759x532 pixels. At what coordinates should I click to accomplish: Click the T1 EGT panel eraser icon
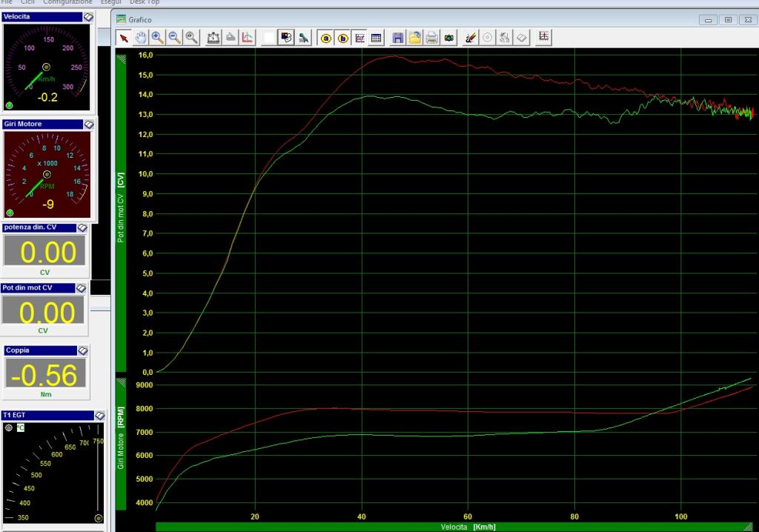[x=100, y=416]
